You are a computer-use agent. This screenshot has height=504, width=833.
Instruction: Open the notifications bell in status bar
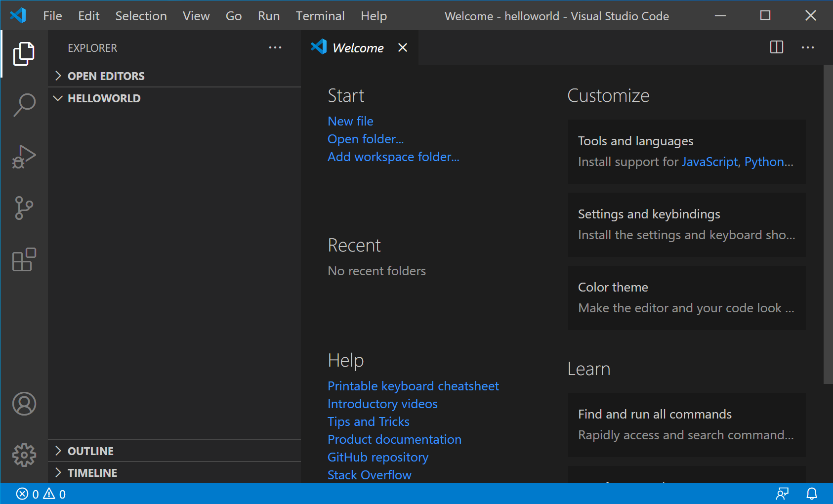[x=812, y=494]
